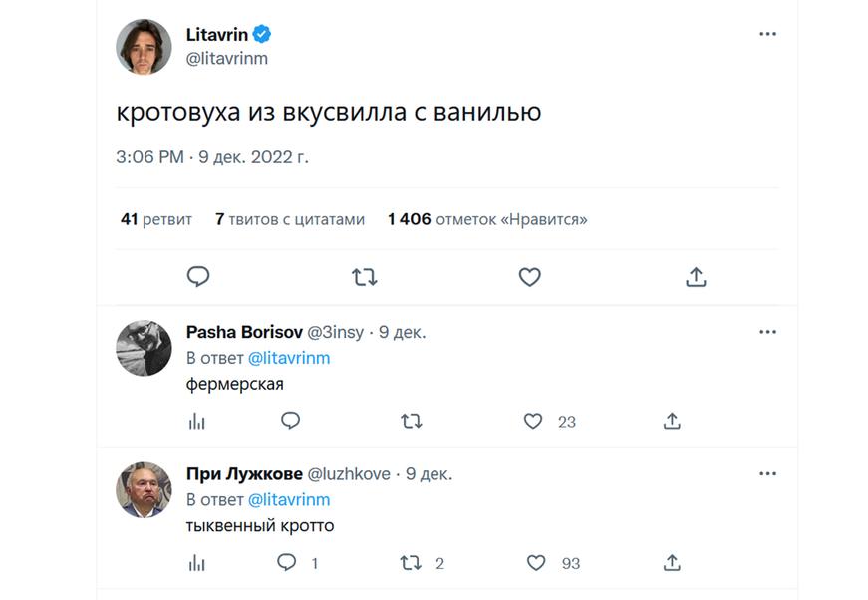Open more options on Pasha Borisov's reply
Screen dimensions: 868x600
click(767, 332)
